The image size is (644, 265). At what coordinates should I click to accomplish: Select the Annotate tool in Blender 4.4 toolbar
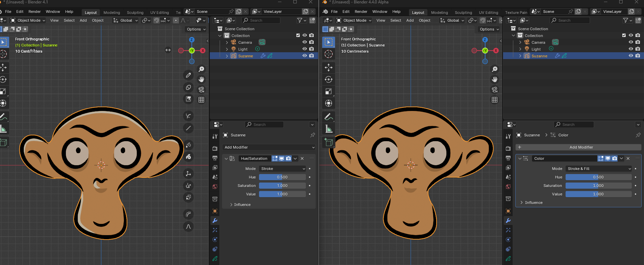[328, 117]
